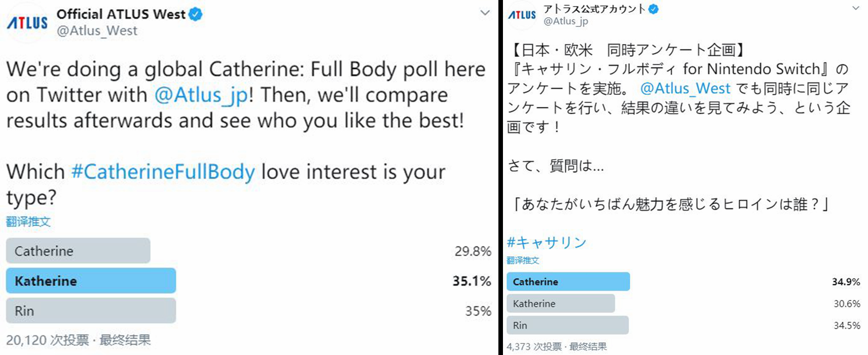This screenshot has height=355, width=868.
Task: Select the Rin poll bar at 34.5%
Action: (567, 325)
